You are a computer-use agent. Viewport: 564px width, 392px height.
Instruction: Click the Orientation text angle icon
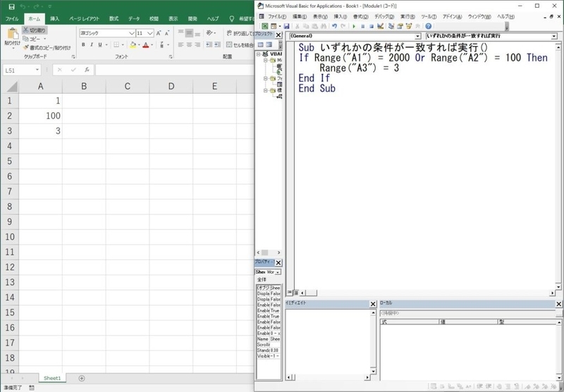coord(209,33)
